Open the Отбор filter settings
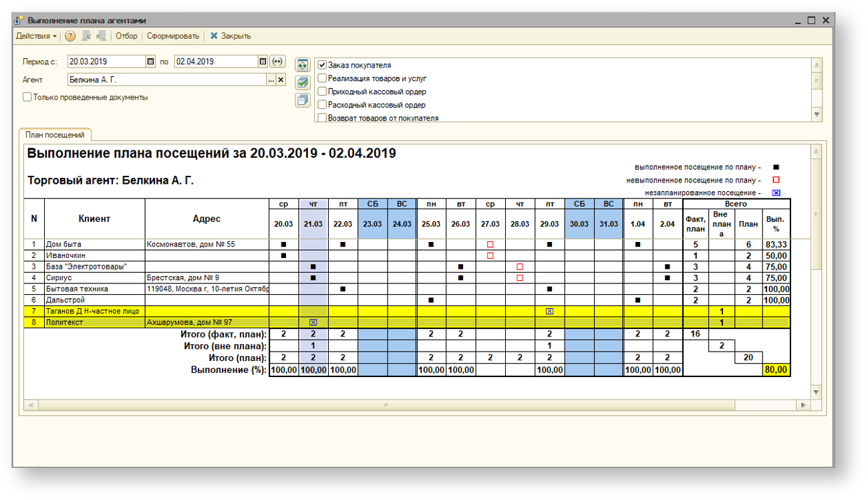 (x=126, y=36)
